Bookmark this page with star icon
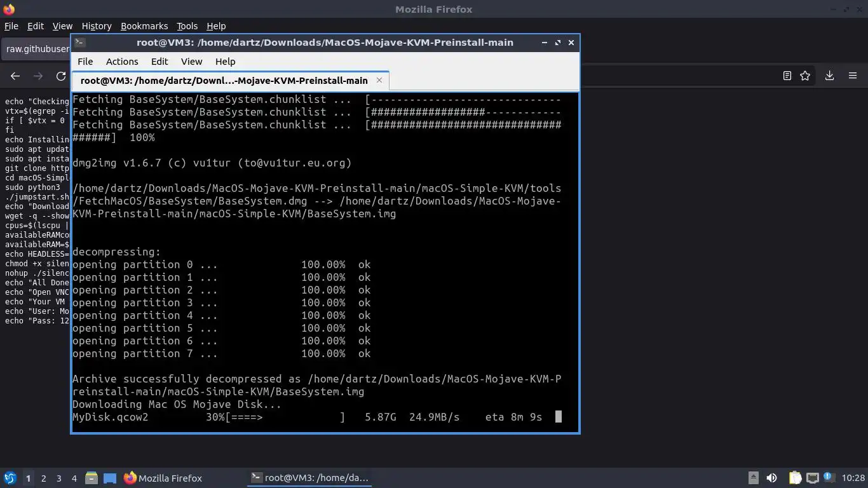 point(805,76)
